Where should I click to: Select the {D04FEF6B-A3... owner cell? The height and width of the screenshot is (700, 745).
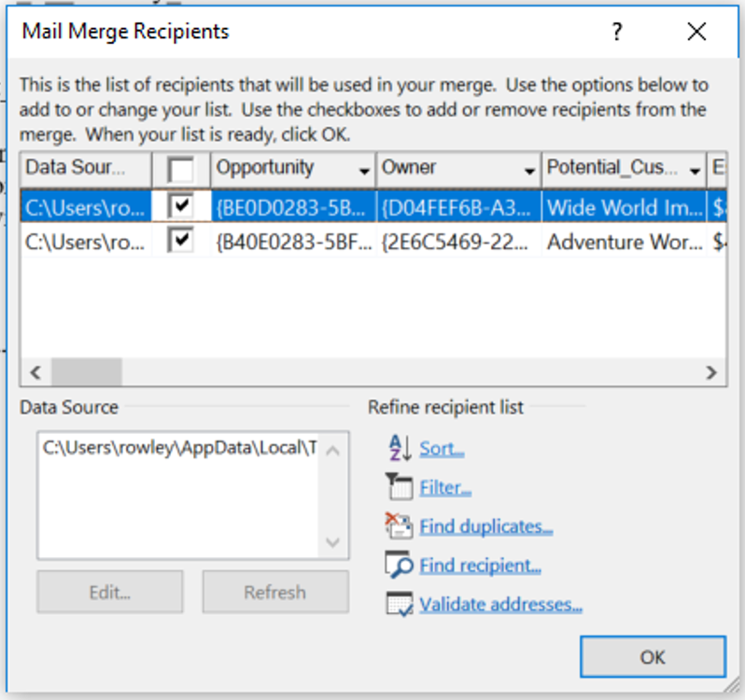(458, 207)
